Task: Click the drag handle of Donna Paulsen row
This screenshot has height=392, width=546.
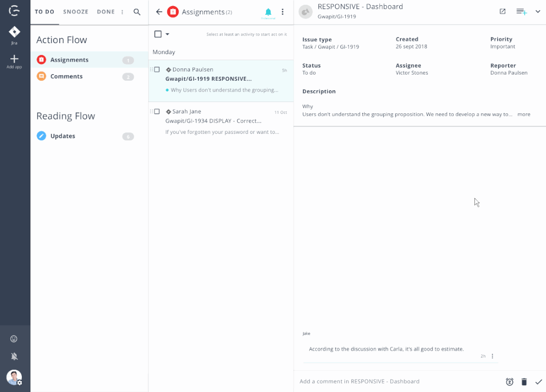Action: (x=151, y=70)
